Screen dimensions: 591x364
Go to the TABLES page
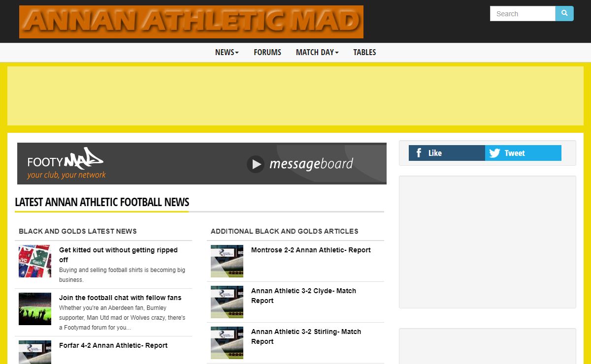coord(364,52)
